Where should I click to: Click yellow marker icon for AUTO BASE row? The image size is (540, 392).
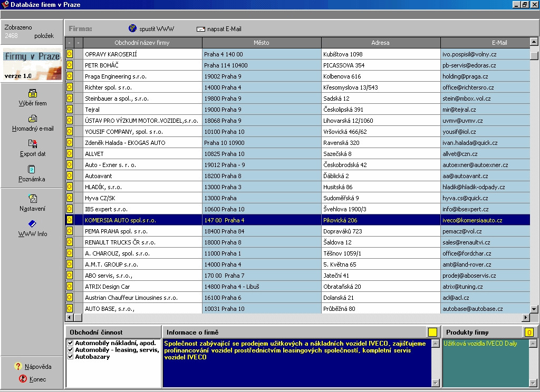click(70, 308)
